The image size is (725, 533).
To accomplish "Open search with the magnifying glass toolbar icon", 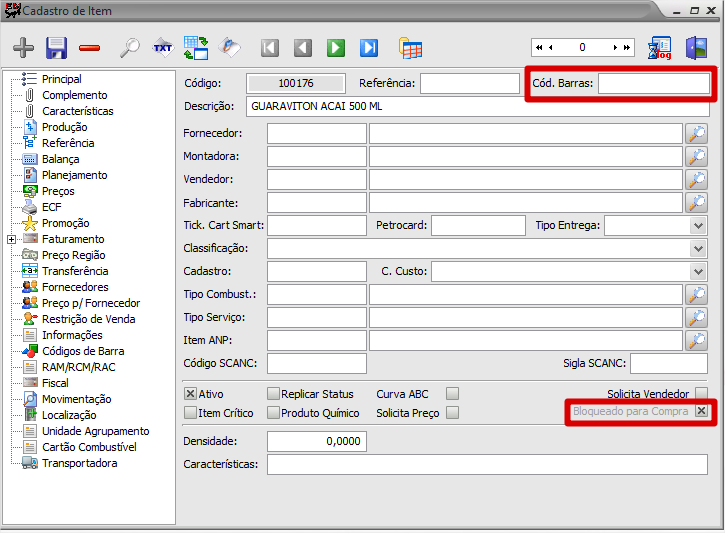I will (130, 47).
